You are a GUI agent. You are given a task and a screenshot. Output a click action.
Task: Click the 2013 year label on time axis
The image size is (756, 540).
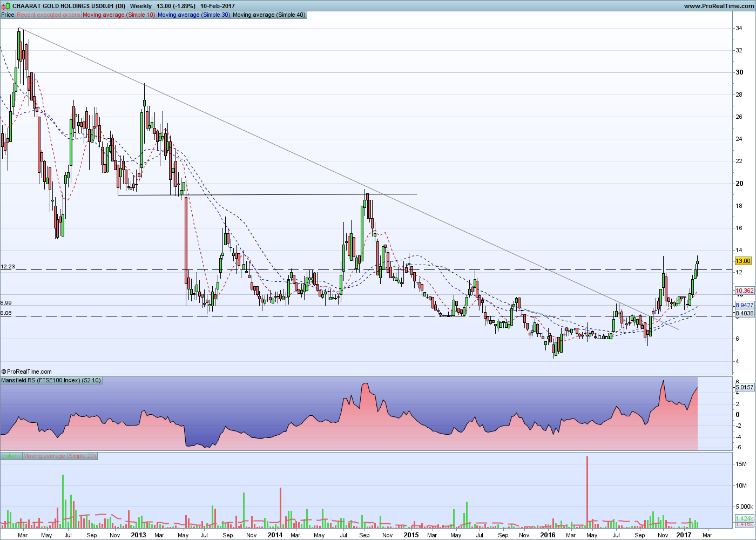pyautogui.click(x=138, y=535)
